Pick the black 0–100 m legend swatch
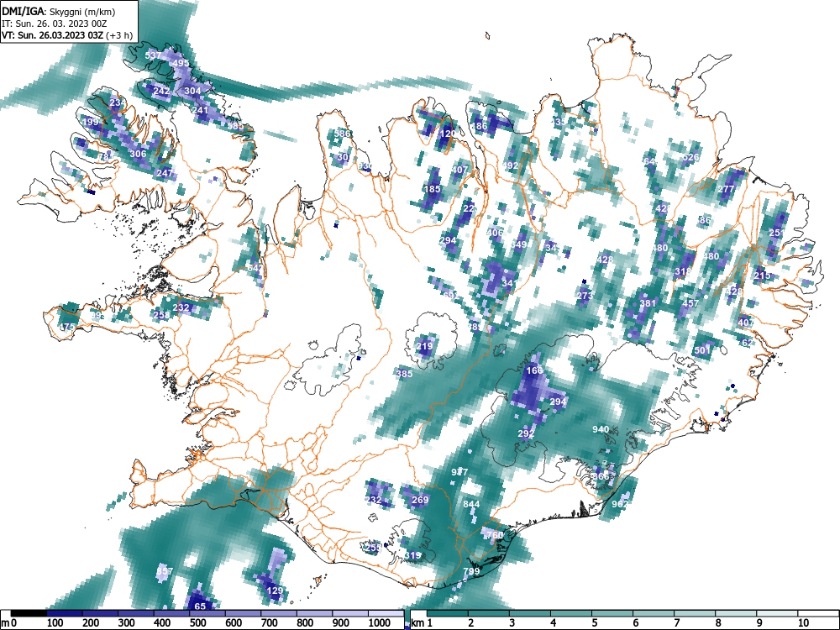This screenshot has height=630, width=840. (x=29, y=613)
